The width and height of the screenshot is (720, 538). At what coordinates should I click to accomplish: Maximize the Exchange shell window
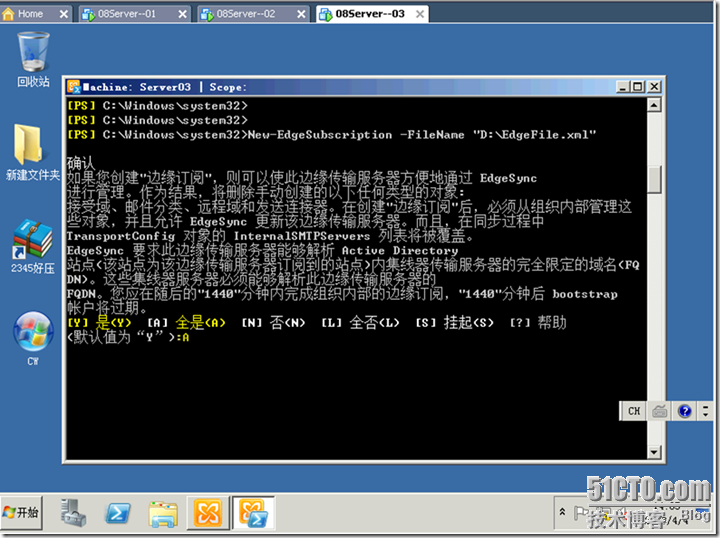pos(638,86)
